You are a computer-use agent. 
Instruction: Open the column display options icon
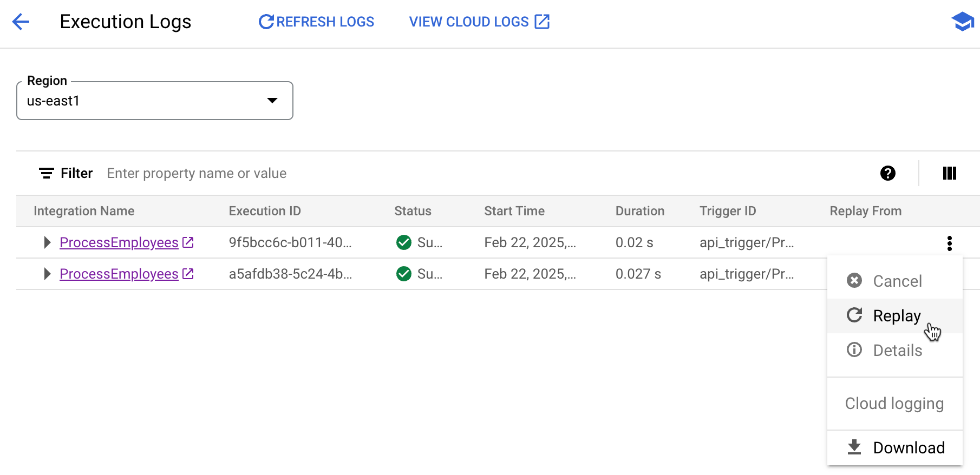[x=949, y=173]
